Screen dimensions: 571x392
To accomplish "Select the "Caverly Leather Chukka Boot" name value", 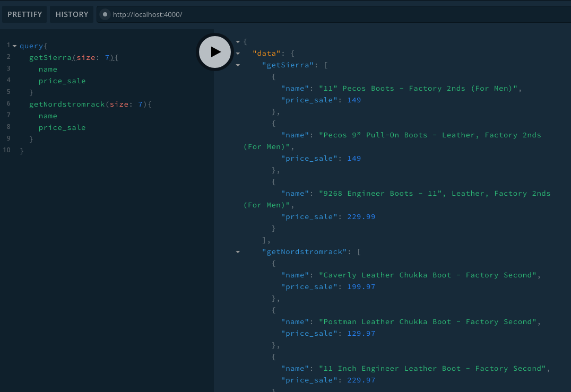I will point(428,275).
